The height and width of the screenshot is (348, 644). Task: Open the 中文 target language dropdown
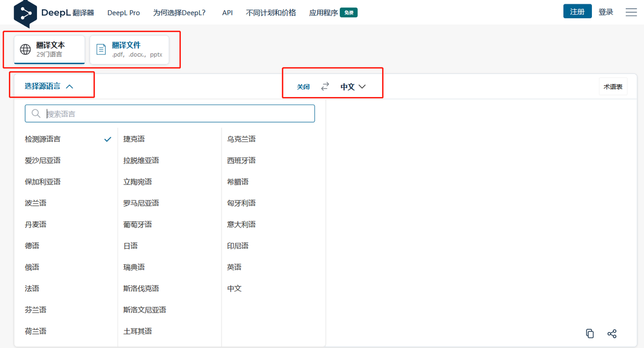(x=353, y=86)
